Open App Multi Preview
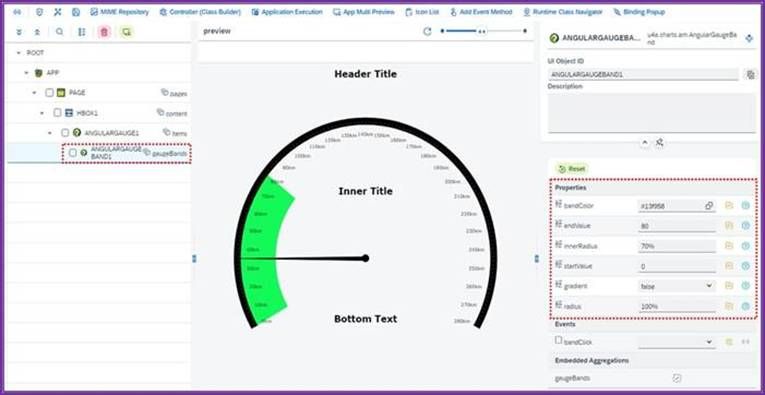The image size is (765, 395). 363,12
